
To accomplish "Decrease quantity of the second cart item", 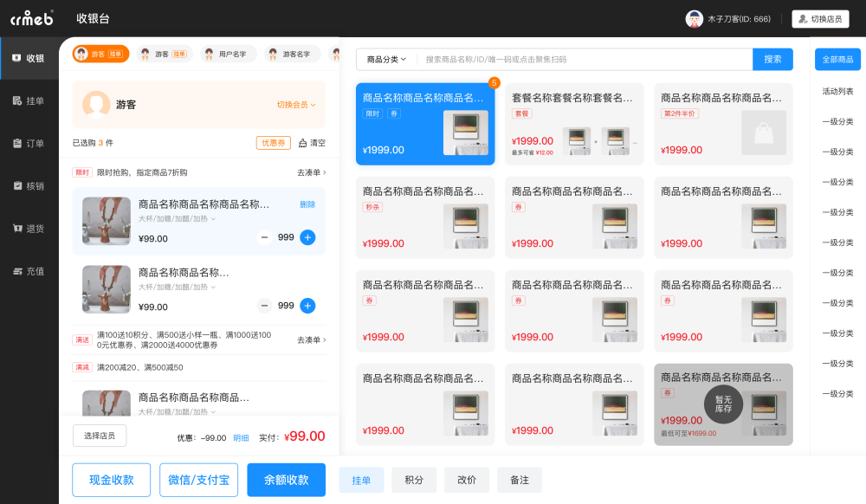I will [x=265, y=306].
